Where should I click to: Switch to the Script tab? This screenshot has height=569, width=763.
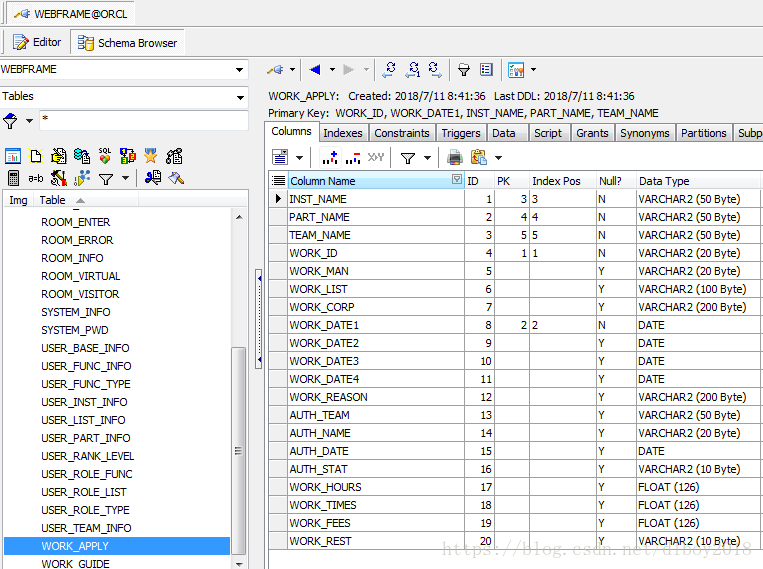coord(547,133)
